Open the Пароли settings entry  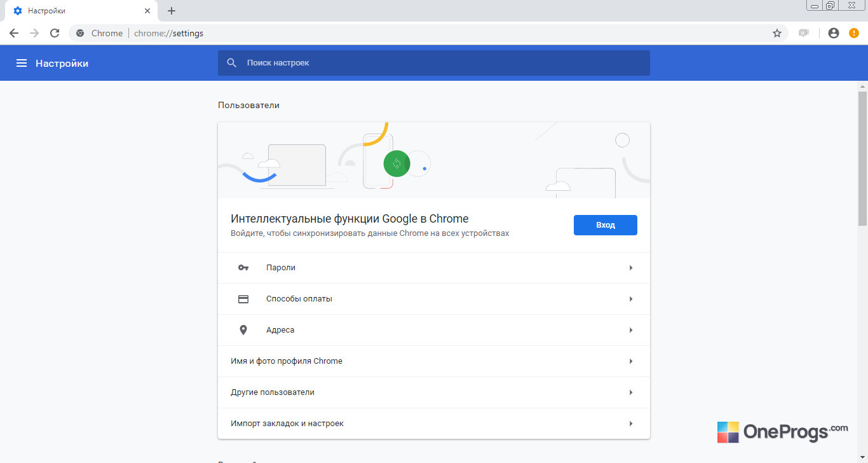pos(434,268)
